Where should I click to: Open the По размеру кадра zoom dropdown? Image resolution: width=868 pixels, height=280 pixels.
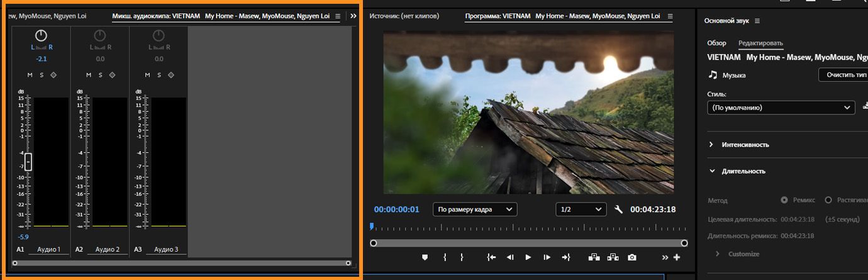click(474, 209)
